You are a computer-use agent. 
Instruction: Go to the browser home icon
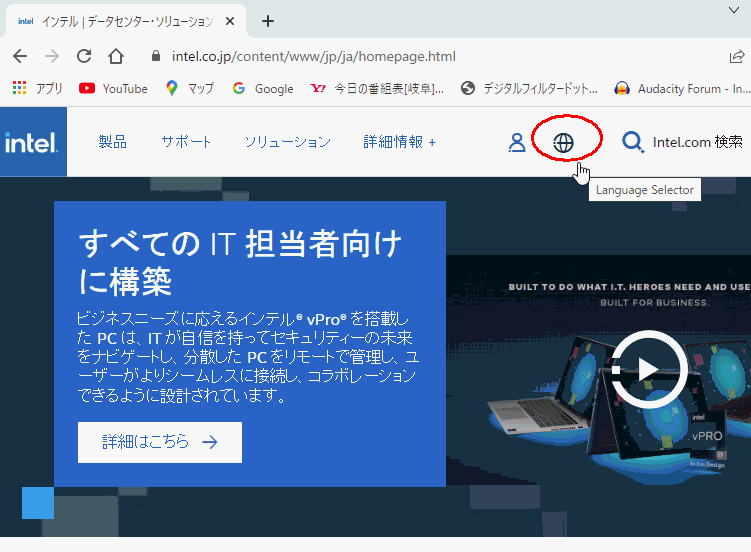click(116, 56)
